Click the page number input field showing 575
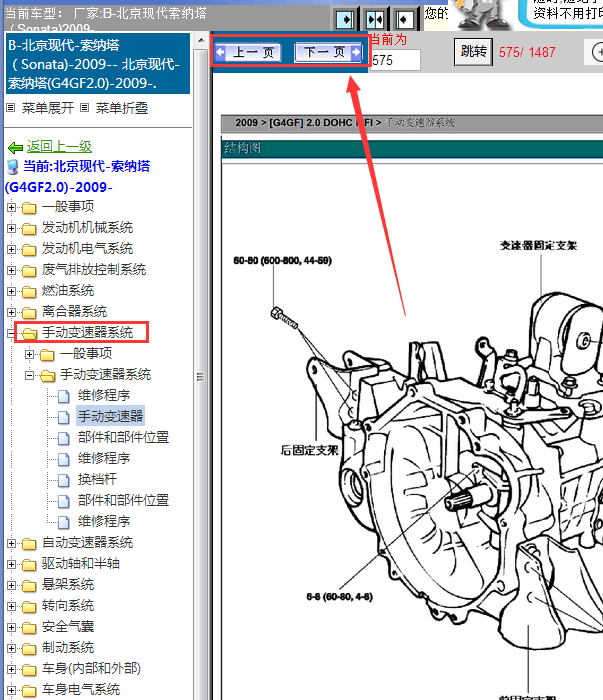The width and height of the screenshot is (603, 700). (x=395, y=60)
